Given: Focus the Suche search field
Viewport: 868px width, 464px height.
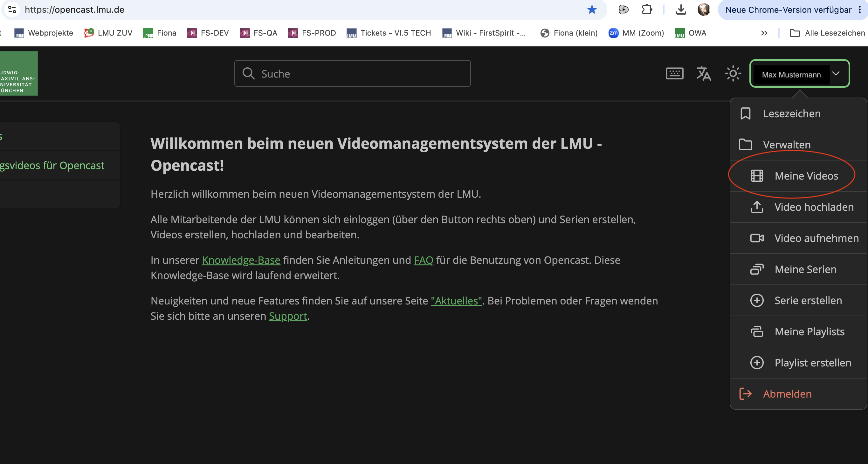Looking at the screenshot, I should coord(353,73).
